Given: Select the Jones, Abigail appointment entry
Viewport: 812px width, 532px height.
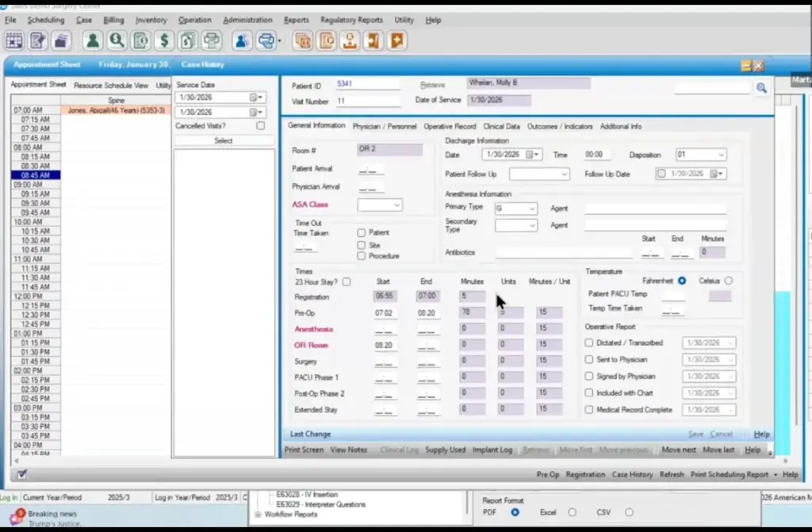Looking at the screenshot, I should (116, 110).
